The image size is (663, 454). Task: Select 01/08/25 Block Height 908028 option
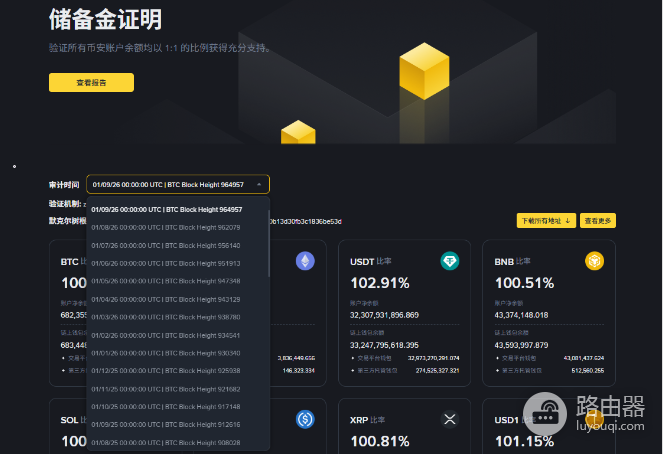(166, 443)
